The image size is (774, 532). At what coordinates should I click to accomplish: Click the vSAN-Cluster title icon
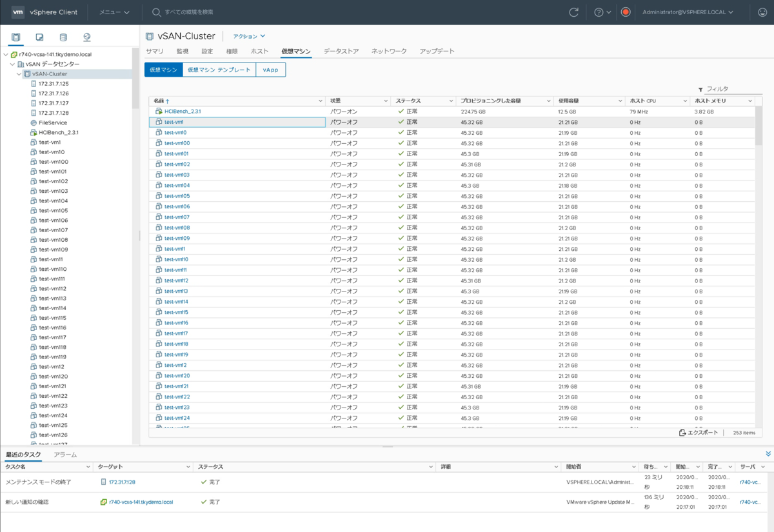click(150, 36)
